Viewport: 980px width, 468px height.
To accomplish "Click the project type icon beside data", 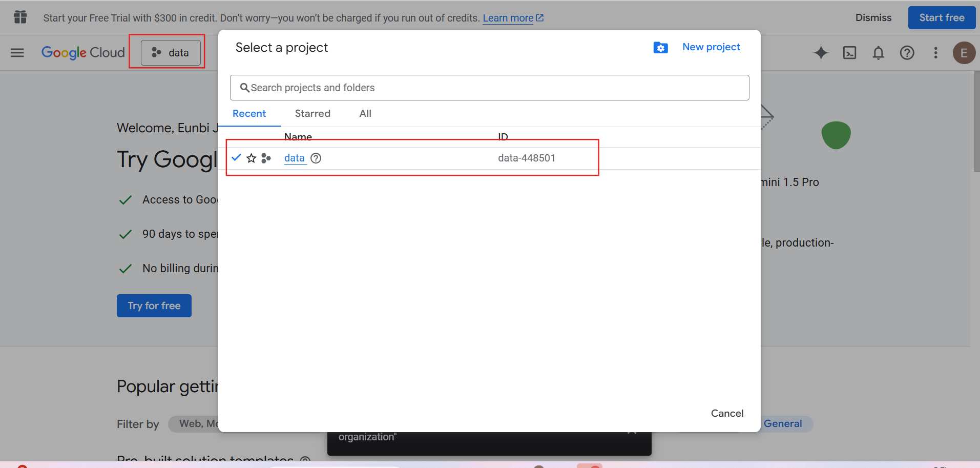I will point(266,158).
